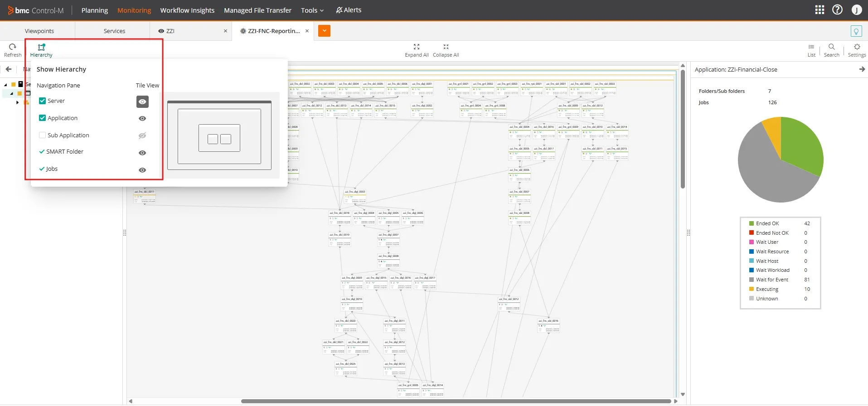
Task: Click the BMC Control-M logo
Action: pos(35,10)
